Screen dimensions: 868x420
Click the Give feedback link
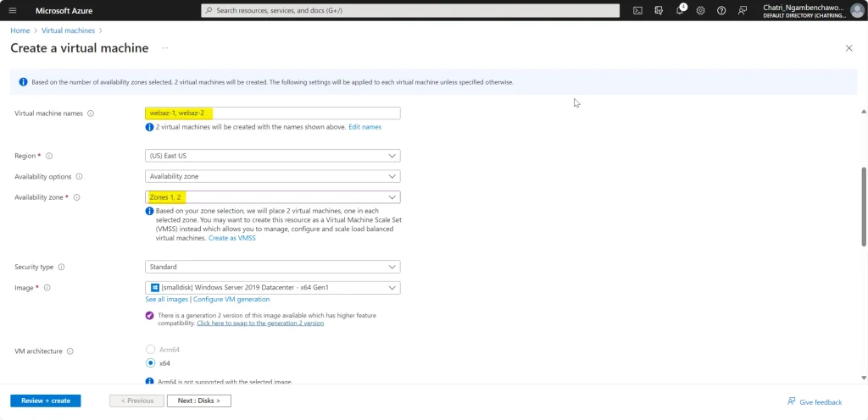pyautogui.click(x=815, y=401)
